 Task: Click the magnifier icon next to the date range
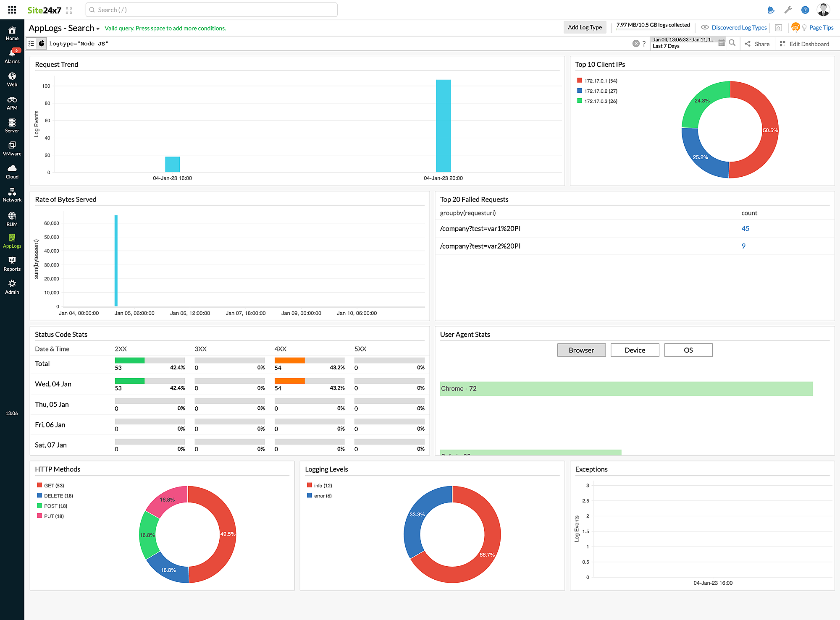click(732, 43)
